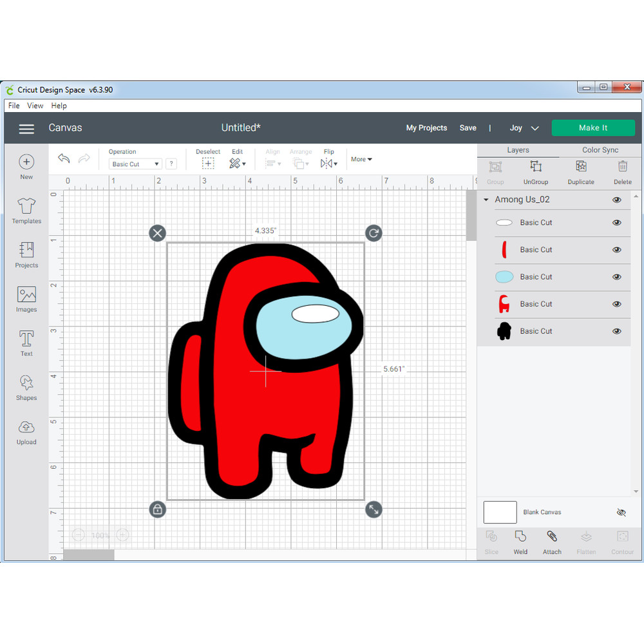Toggle visibility of the light blue visor layer
Screen dimensions: 644x644
616,277
